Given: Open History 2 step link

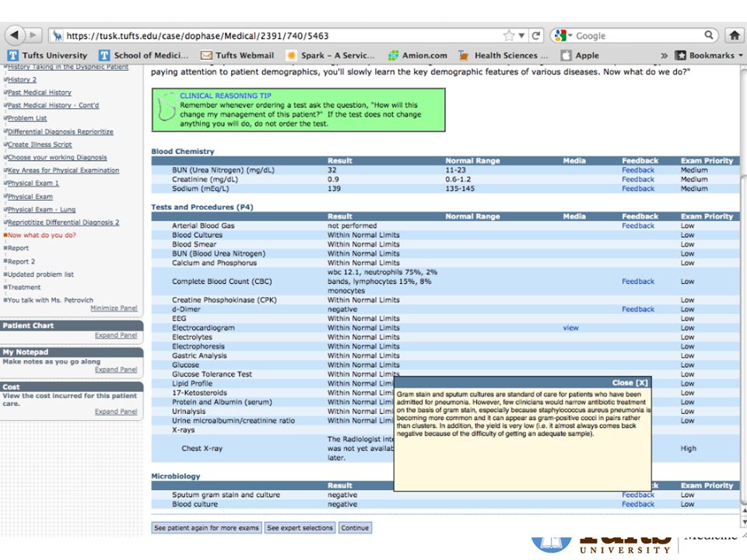Looking at the screenshot, I should pos(22,79).
